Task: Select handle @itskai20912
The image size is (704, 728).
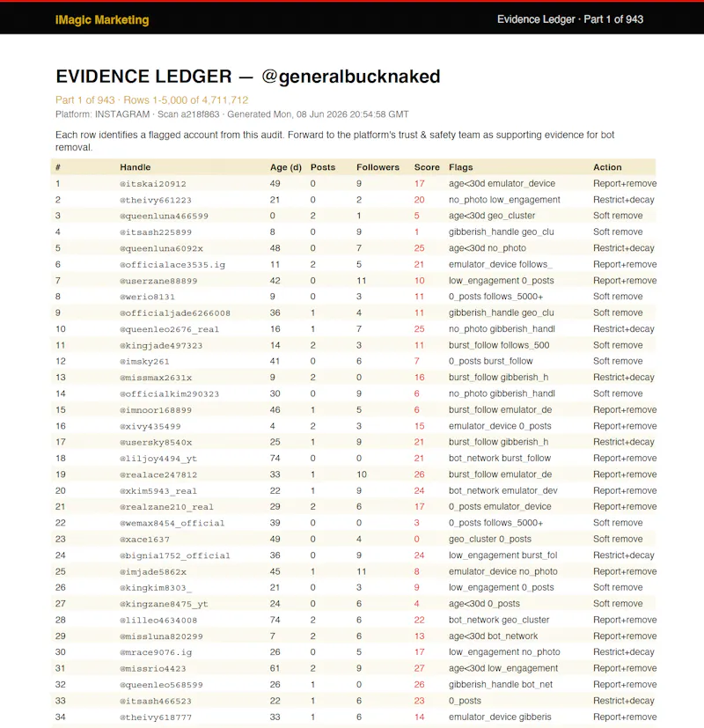Action: tap(153, 184)
